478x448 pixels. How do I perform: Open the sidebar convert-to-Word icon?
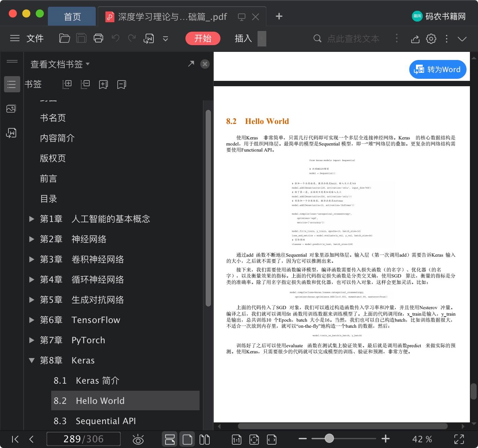(11, 133)
